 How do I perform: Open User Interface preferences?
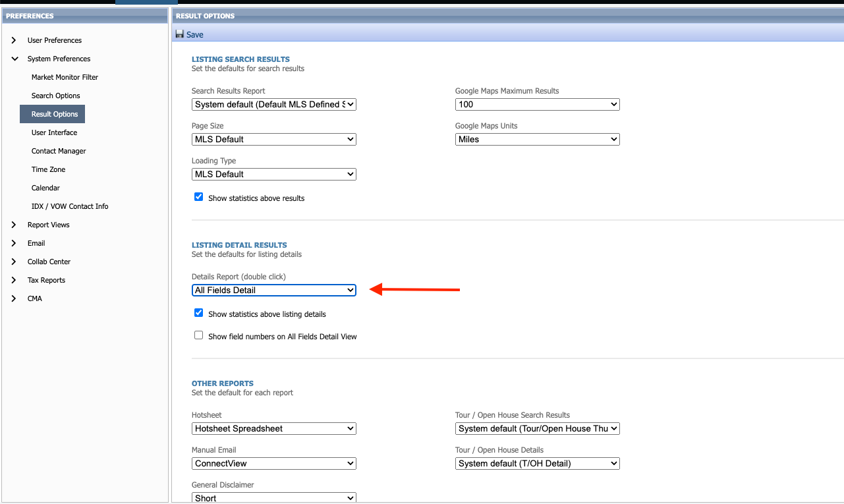pyautogui.click(x=54, y=132)
